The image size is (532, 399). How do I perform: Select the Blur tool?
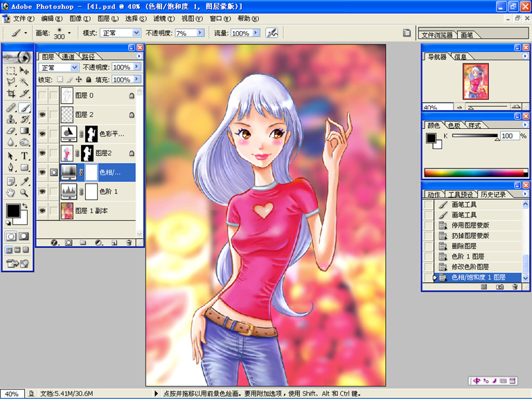pyautogui.click(x=11, y=142)
